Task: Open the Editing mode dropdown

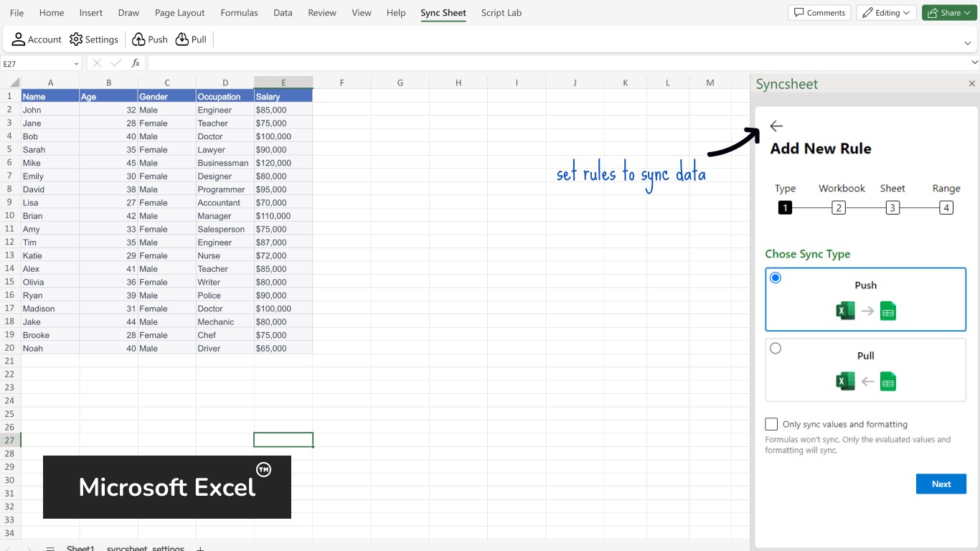Action: [x=886, y=13]
